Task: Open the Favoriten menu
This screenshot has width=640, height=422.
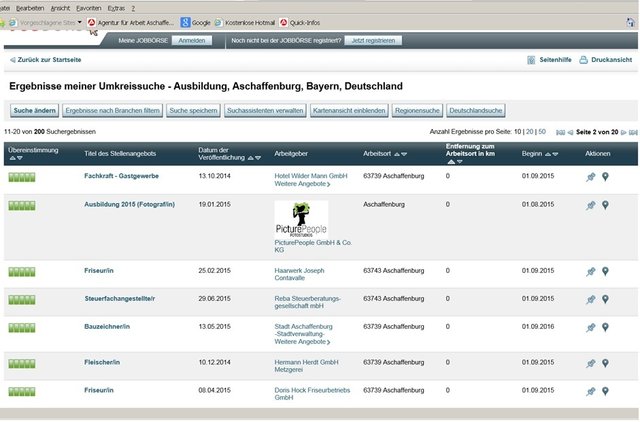Action: [x=89, y=8]
